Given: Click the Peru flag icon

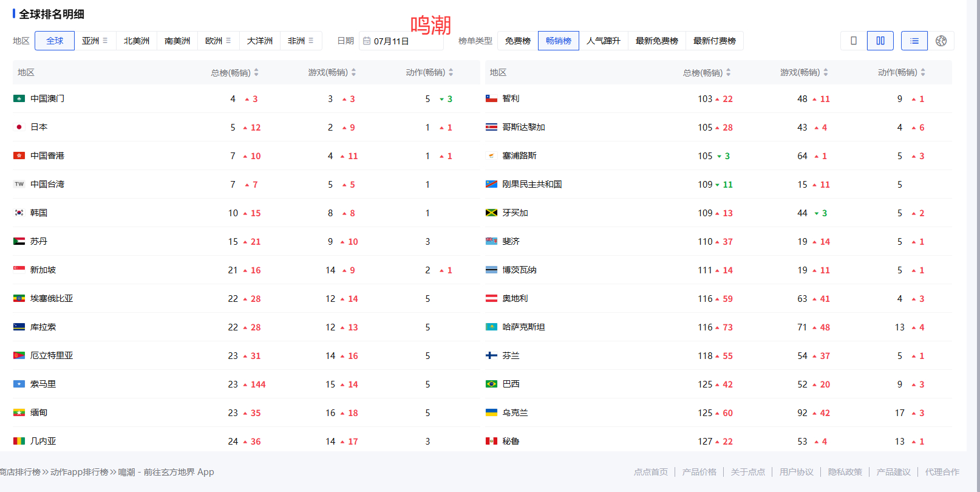Looking at the screenshot, I should [491, 441].
